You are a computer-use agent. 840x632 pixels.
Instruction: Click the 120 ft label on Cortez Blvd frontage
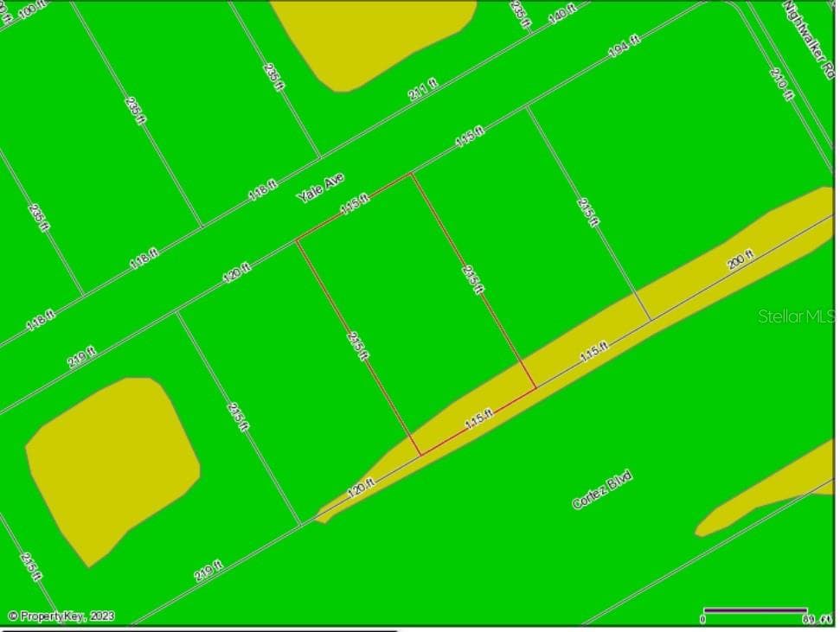tap(361, 488)
